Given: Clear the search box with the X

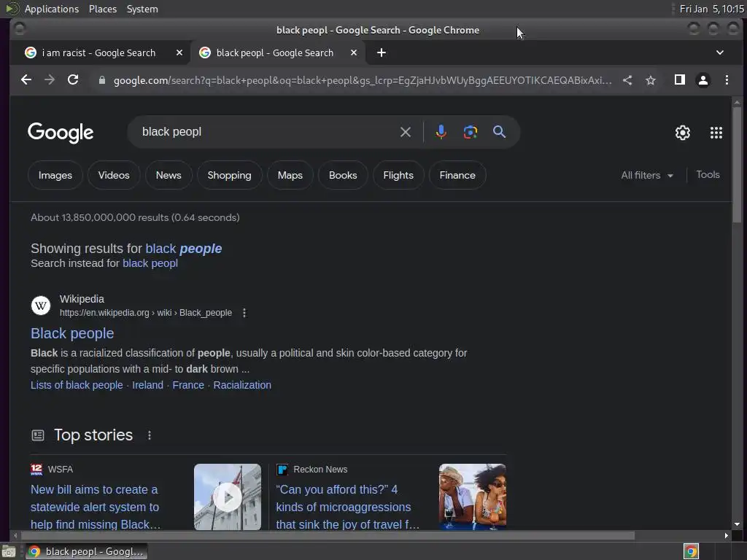Looking at the screenshot, I should pyautogui.click(x=406, y=132).
